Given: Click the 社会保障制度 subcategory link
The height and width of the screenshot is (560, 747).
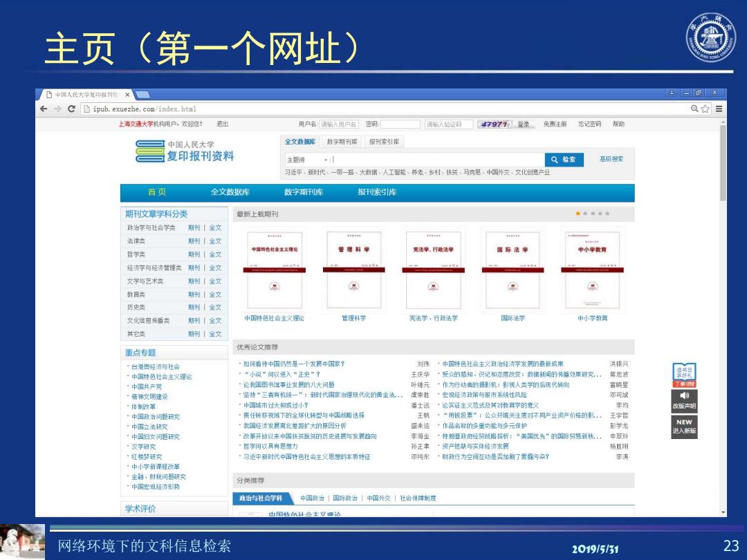Looking at the screenshot, I should click(418, 498).
